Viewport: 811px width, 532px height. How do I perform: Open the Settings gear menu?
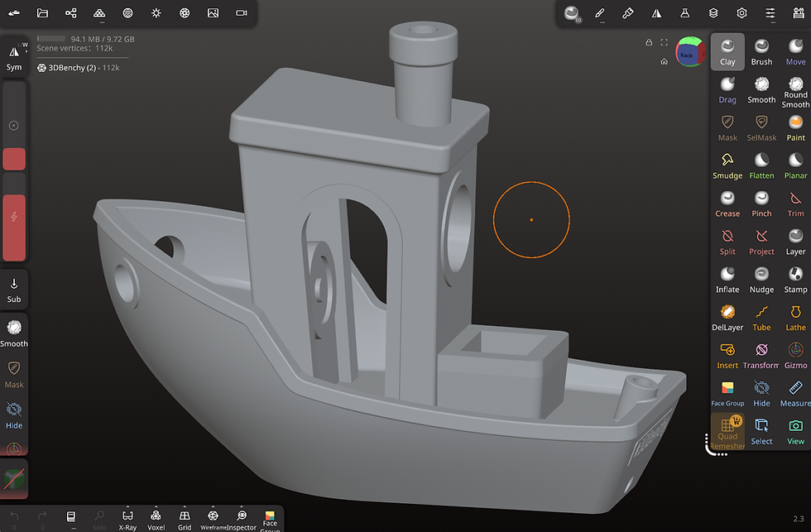(741, 13)
